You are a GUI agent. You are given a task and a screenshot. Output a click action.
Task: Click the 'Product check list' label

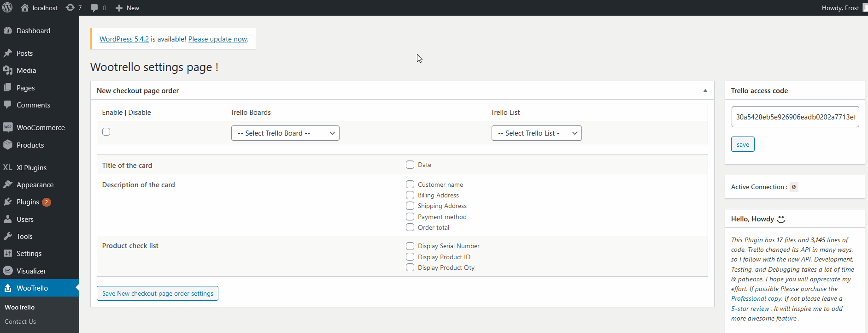[130, 246]
